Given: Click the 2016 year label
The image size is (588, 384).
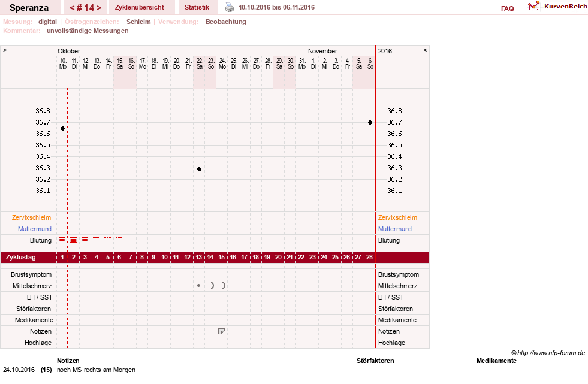Looking at the screenshot, I should coord(385,51).
